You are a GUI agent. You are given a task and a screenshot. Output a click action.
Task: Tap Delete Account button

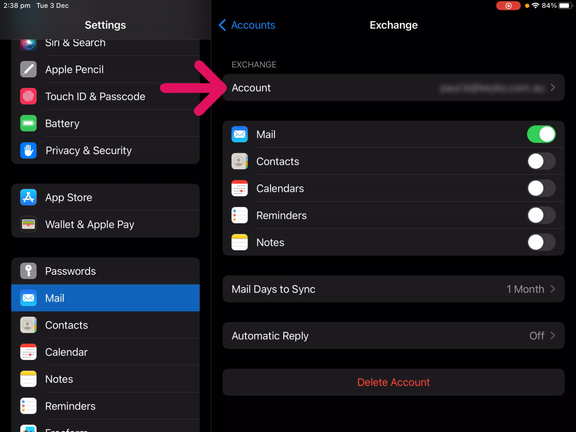(x=393, y=382)
